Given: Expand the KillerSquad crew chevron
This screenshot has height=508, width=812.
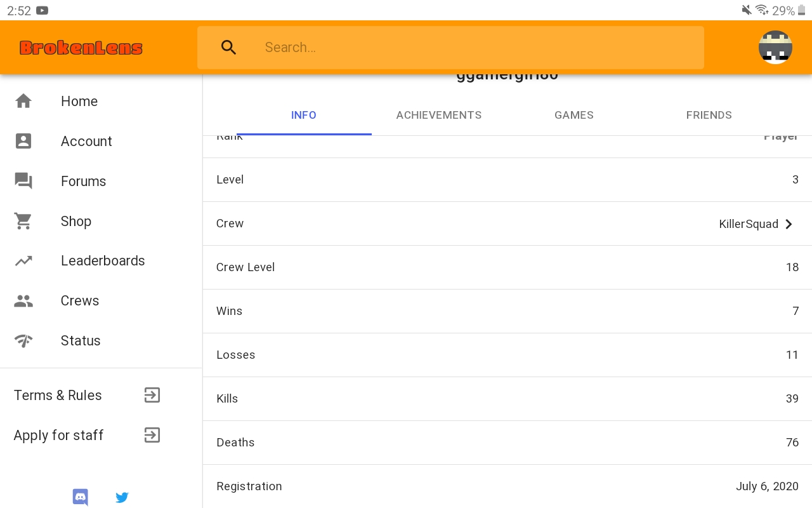Looking at the screenshot, I should (789, 224).
